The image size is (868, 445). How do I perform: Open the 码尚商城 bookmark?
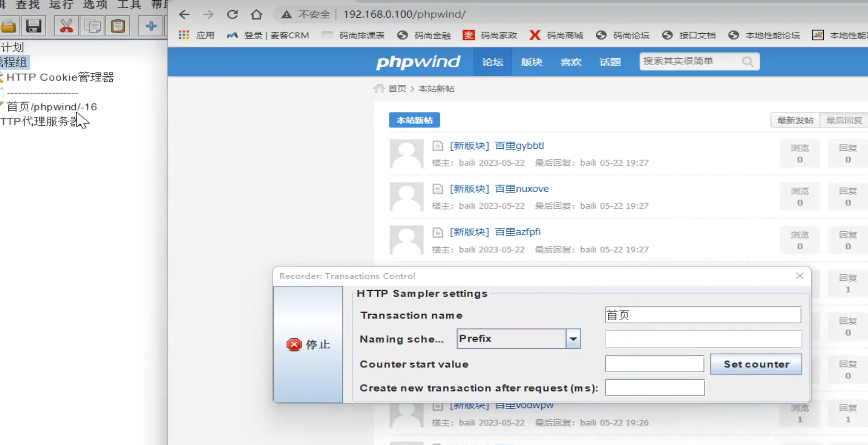point(556,35)
